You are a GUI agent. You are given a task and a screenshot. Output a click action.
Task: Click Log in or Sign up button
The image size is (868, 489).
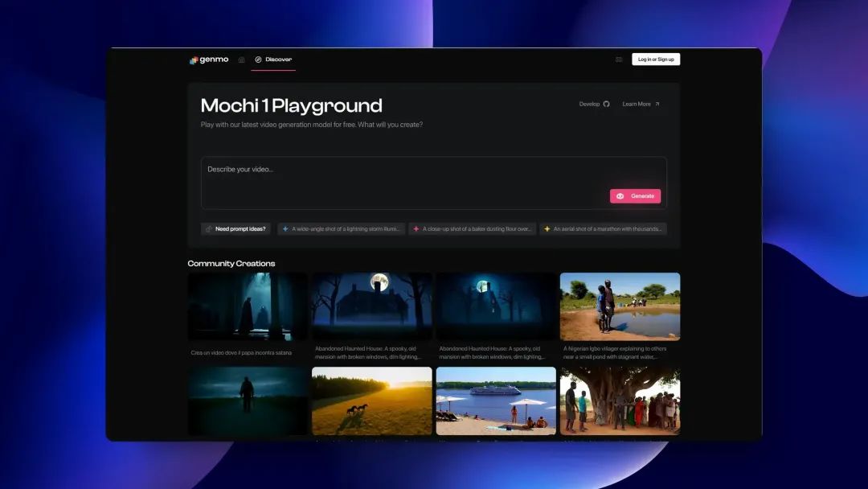point(656,60)
